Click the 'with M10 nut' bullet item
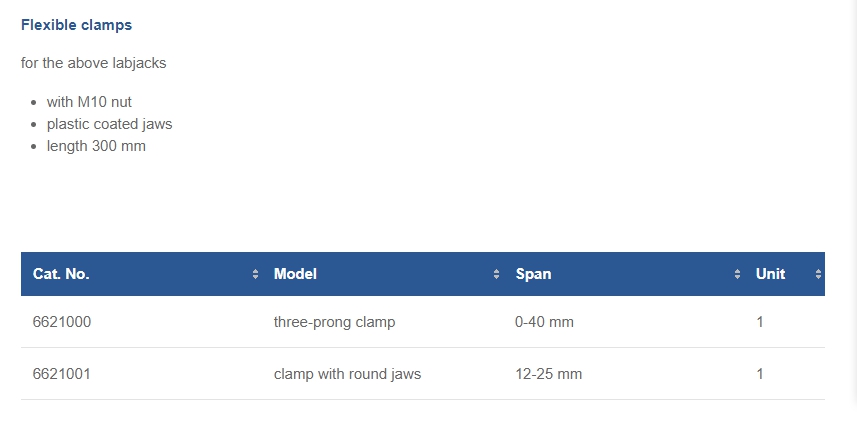Viewport: 857px width, 430px height. pos(89,102)
